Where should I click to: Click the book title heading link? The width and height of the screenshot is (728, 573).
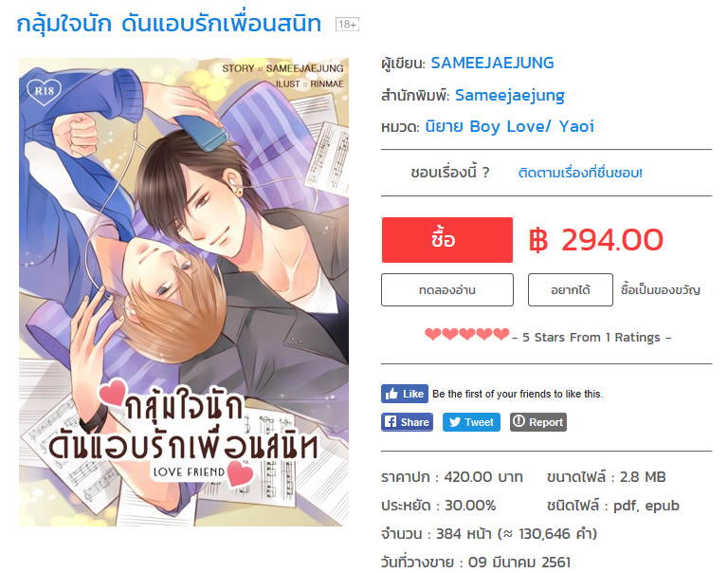pos(169,24)
